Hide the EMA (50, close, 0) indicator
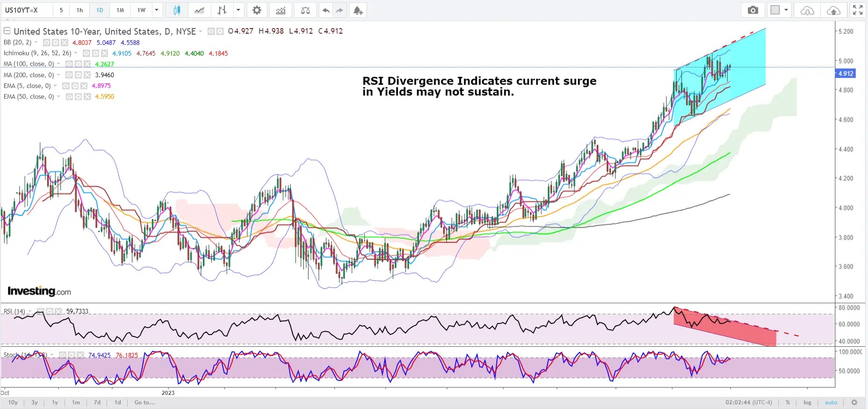Screen dimensions: 868x409 coord(69,96)
